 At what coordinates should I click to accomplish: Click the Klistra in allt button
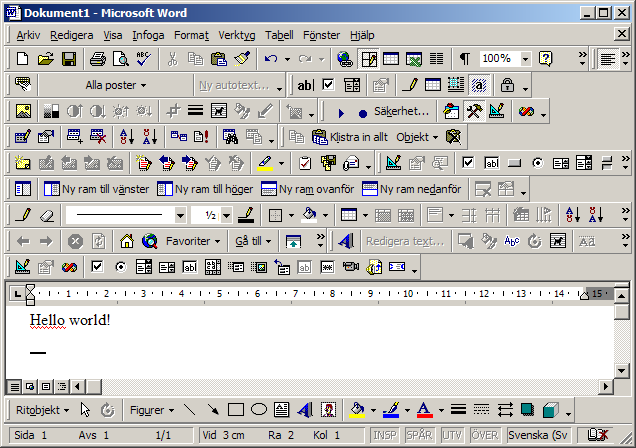click(x=350, y=137)
